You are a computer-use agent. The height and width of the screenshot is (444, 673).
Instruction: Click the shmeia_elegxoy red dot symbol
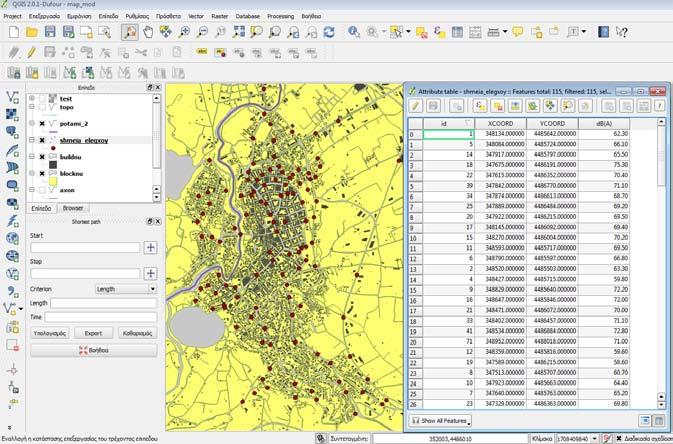(53, 148)
